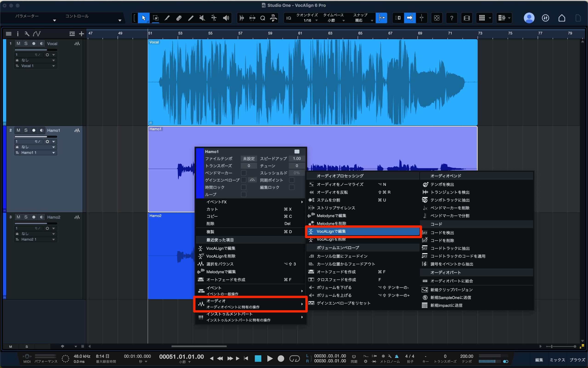Screen dimensions: 588x368
Task: Click bar 61 on the ruler
Action: coord(300,33)
